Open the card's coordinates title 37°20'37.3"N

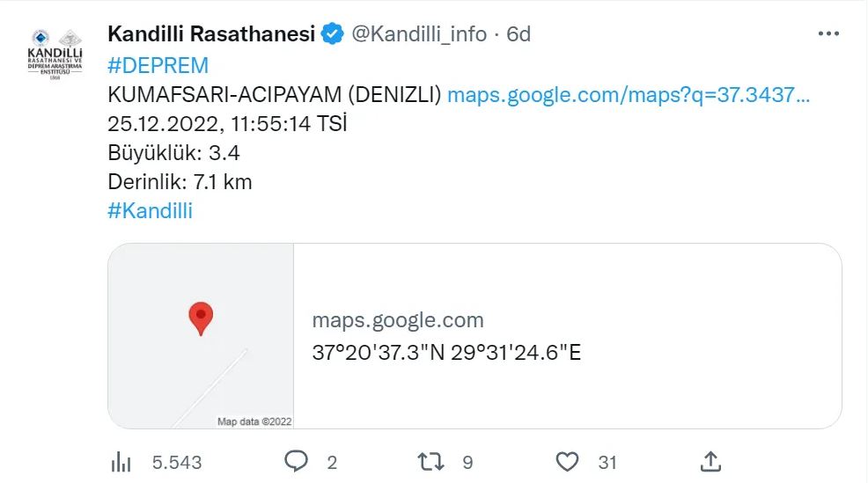tap(446, 353)
